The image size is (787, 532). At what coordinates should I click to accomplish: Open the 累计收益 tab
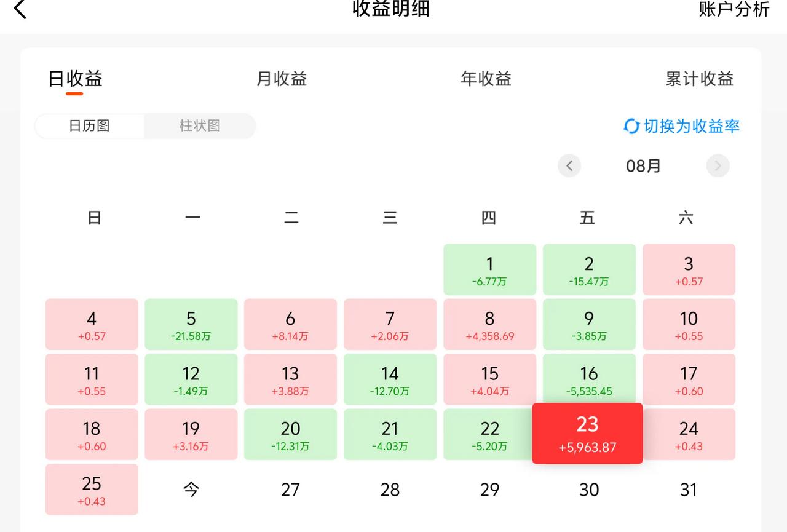pos(699,79)
